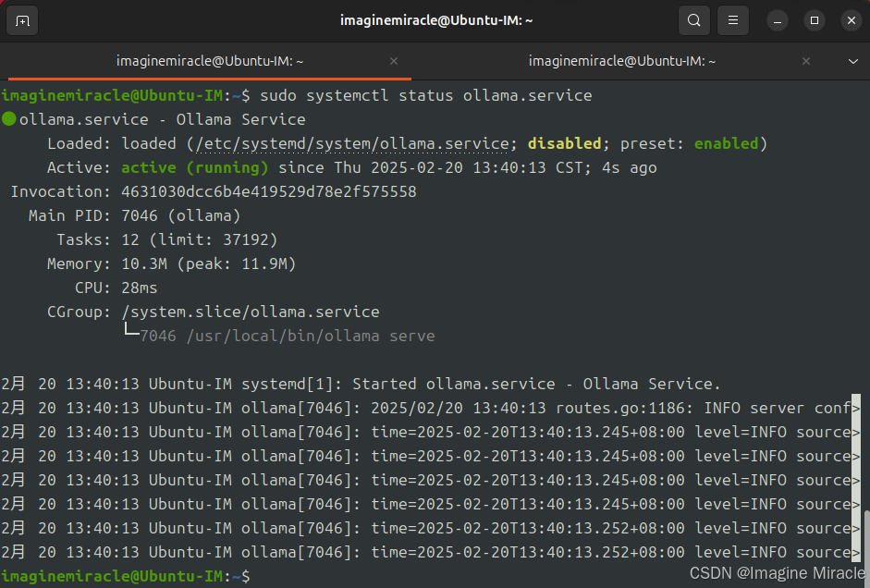Click the green 'enabled' preset text
The height and width of the screenshot is (588, 870).
click(726, 143)
